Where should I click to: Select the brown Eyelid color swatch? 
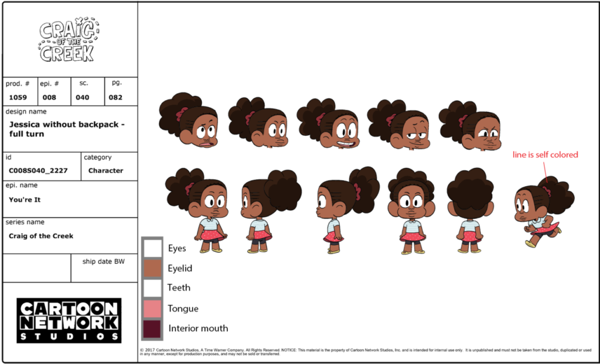click(152, 268)
